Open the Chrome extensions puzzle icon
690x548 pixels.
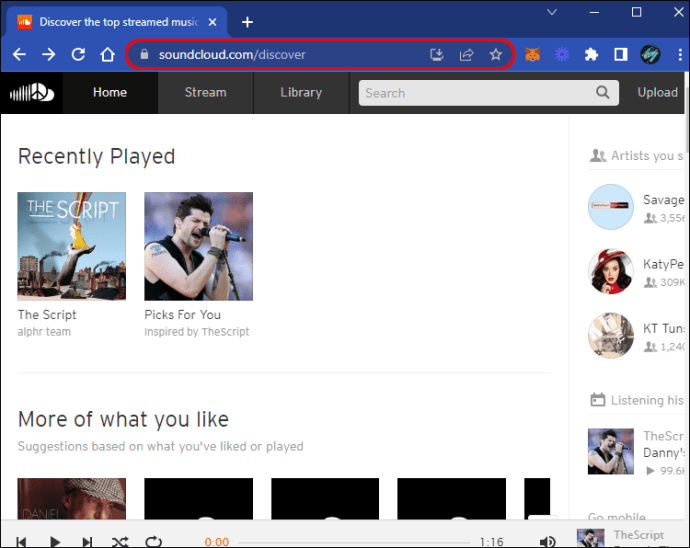pyautogui.click(x=591, y=55)
